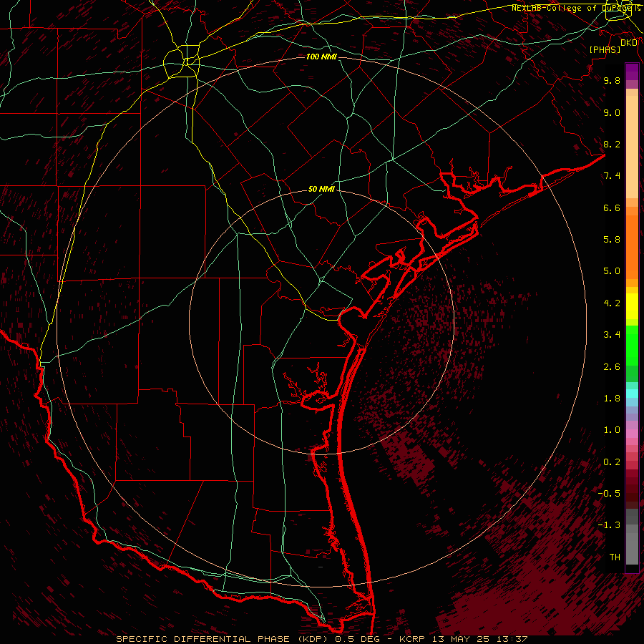This screenshot has width=644, height=644.
Task: Click the 8.2 value on the color scale
Action: click(x=612, y=144)
